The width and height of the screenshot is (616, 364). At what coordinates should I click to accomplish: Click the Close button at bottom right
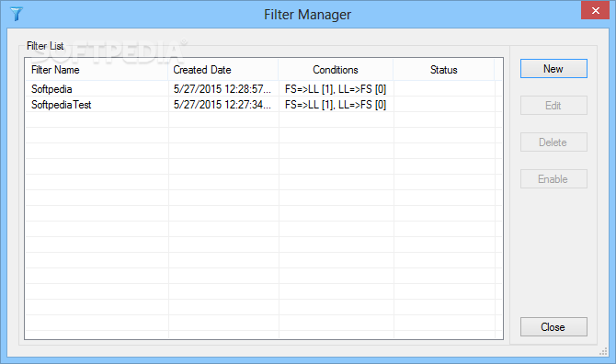[553, 327]
